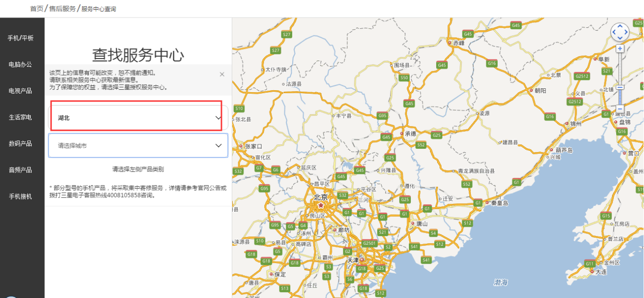This screenshot has width=644, height=298.
Task: Select 手机/平板 product category
Action: pos(20,38)
